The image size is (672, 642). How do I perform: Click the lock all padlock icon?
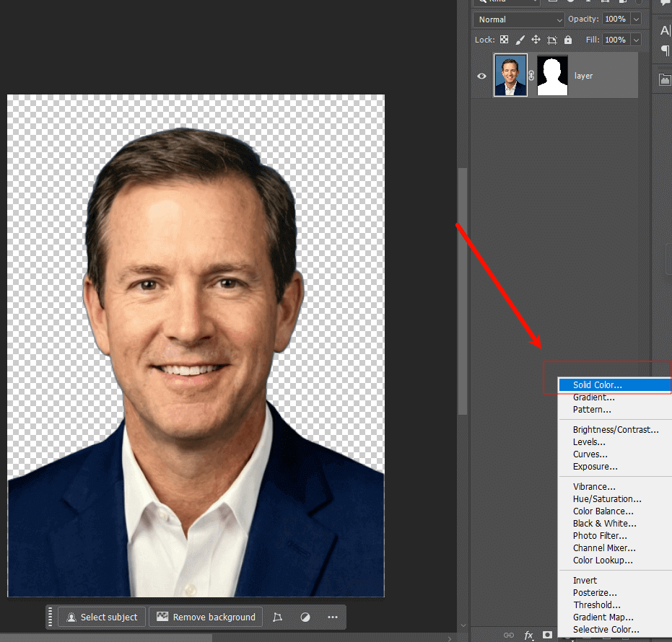[x=568, y=40]
